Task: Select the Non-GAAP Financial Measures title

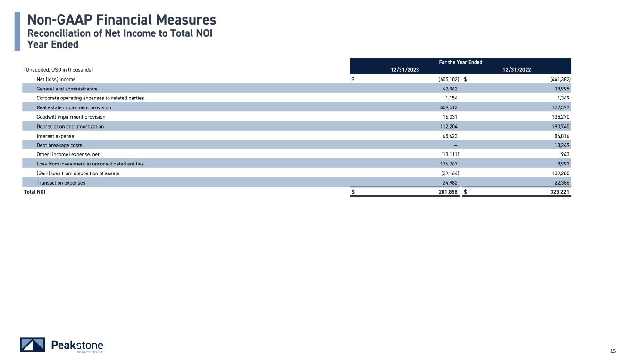Action: click(122, 20)
